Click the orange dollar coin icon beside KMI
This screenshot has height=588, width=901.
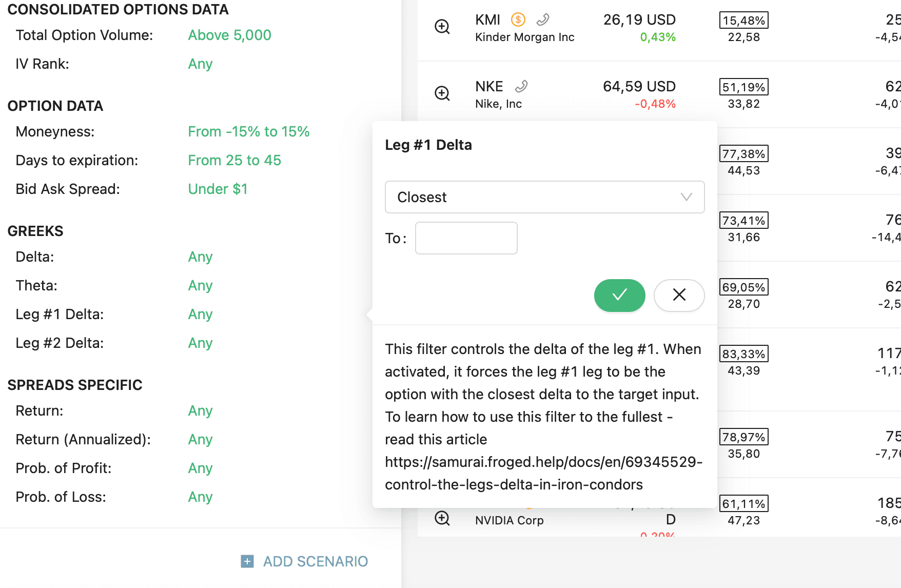click(x=518, y=20)
